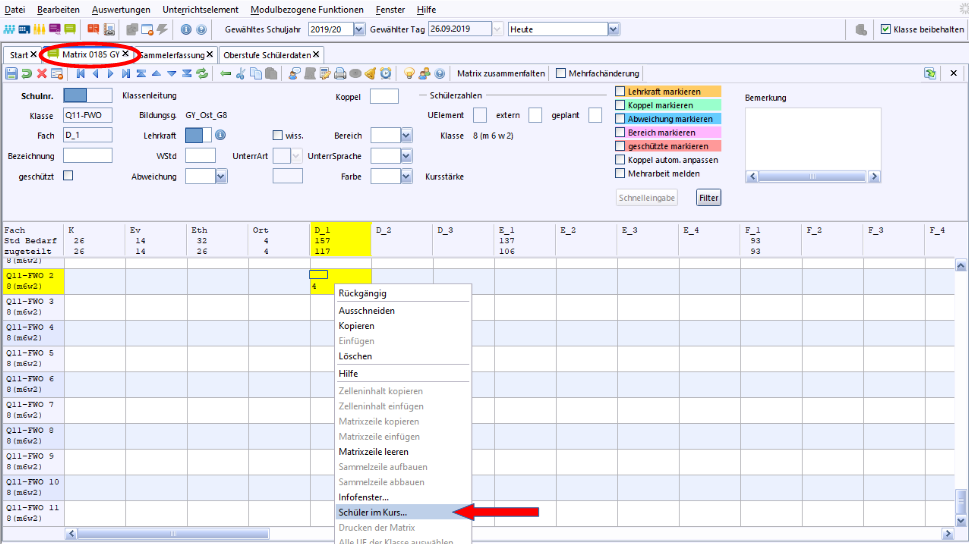Click the green board icon in main toolbar
969x544 pixels.
point(70,29)
